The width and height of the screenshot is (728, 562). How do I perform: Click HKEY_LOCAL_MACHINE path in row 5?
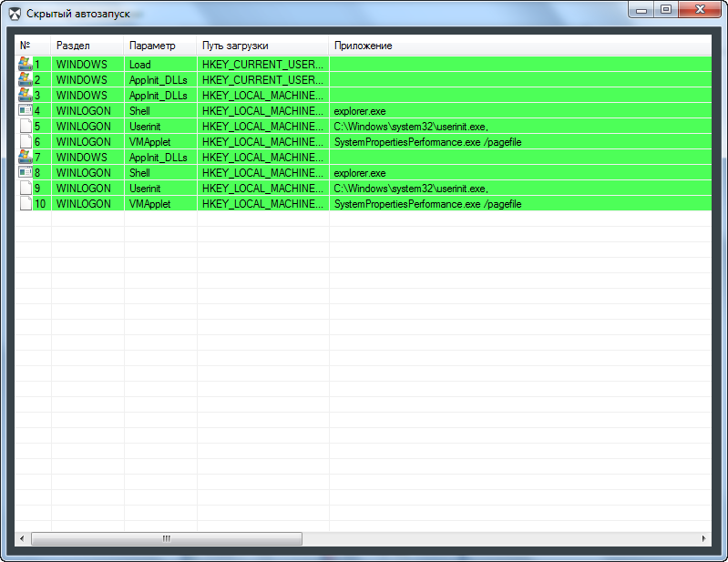[x=262, y=127]
